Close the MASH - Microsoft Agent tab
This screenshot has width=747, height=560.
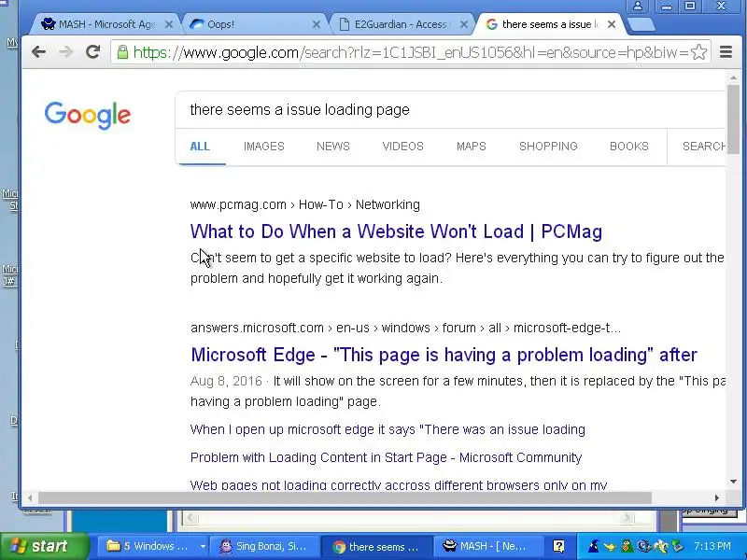(169, 24)
